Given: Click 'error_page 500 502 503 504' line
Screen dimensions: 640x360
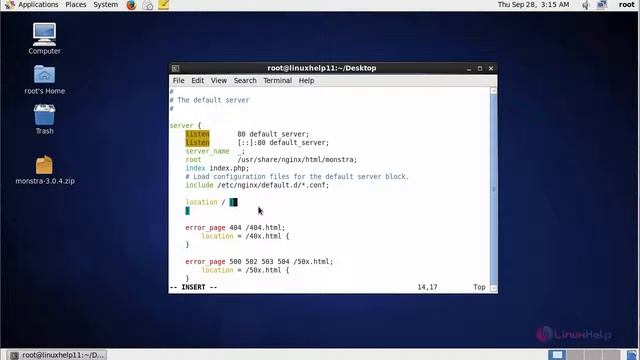Looking at the screenshot, I should point(259,261).
